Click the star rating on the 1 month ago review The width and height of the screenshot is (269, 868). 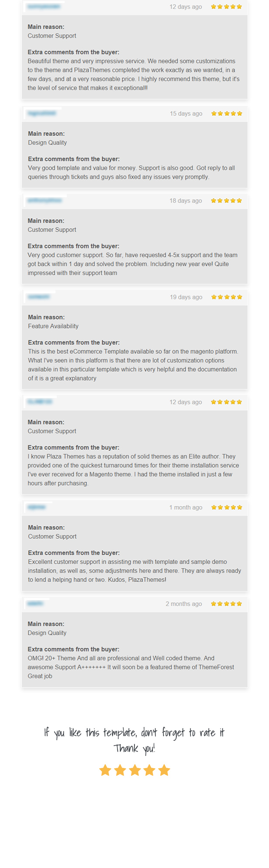[227, 508]
